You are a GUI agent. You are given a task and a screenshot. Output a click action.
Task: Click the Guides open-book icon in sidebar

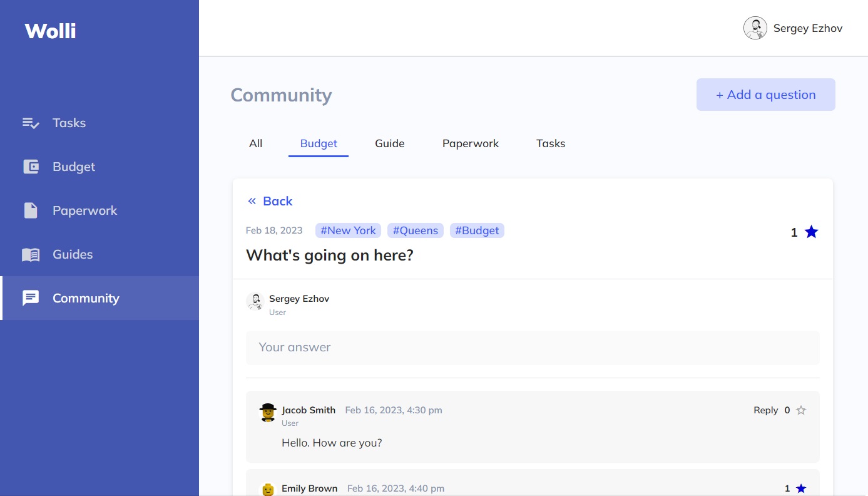(31, 254)
